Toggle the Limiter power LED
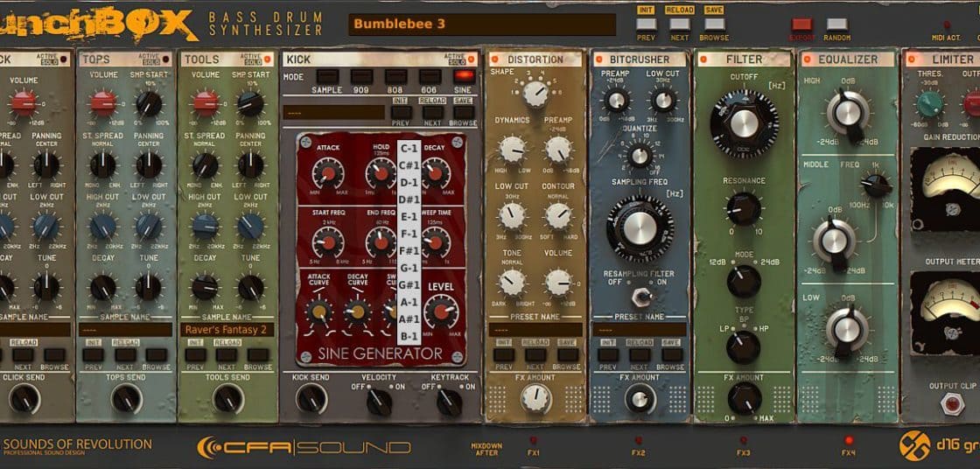This screenshot has width=980, height=469. 913,59
